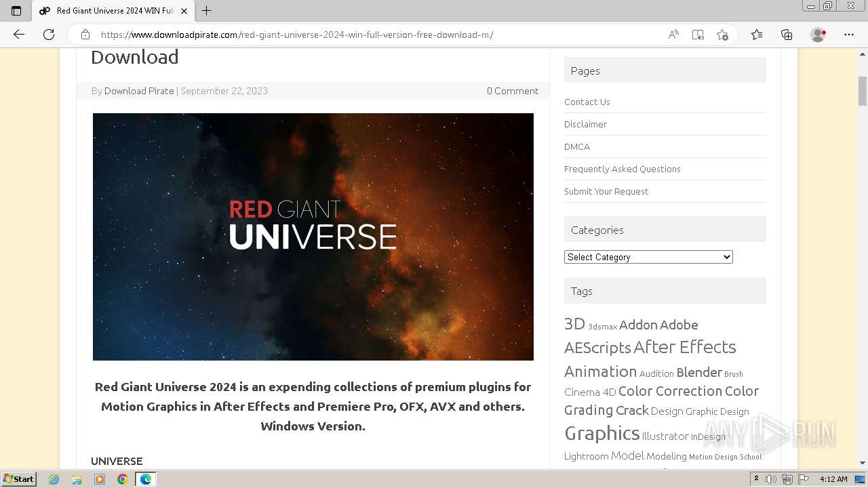Viewport: 868px width, 488px height.
Task: Select the Brush tag
Action: pos(734,374)
